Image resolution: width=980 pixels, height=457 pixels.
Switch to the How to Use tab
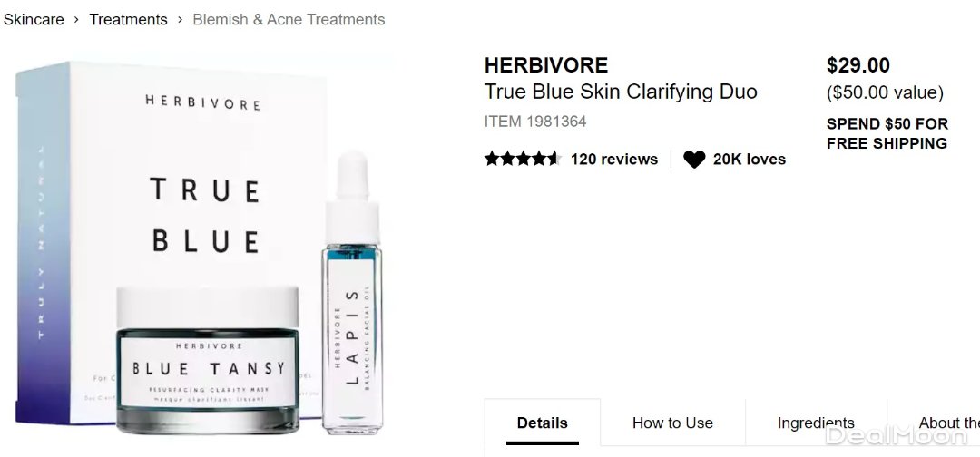[x=672, y=423]
